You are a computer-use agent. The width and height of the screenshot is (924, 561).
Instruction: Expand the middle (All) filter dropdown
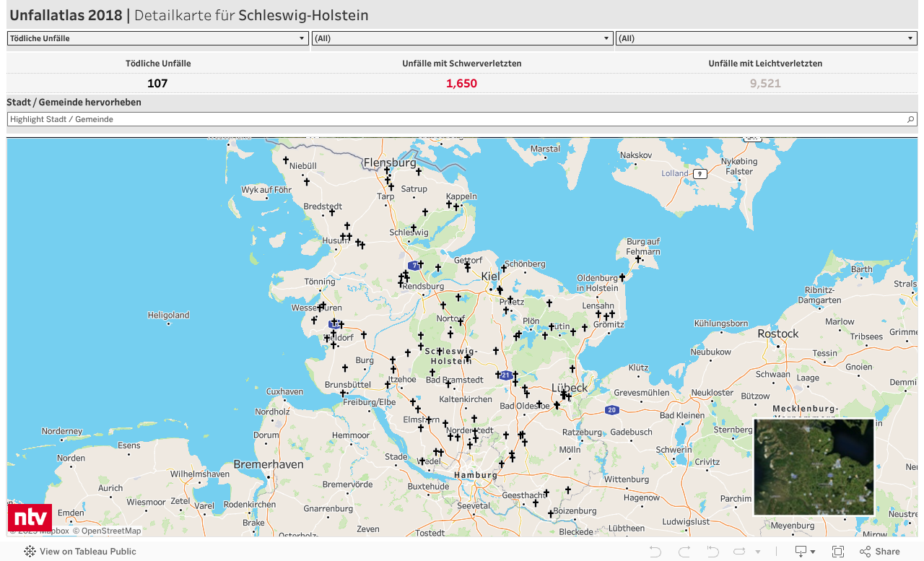coord(463,38)
